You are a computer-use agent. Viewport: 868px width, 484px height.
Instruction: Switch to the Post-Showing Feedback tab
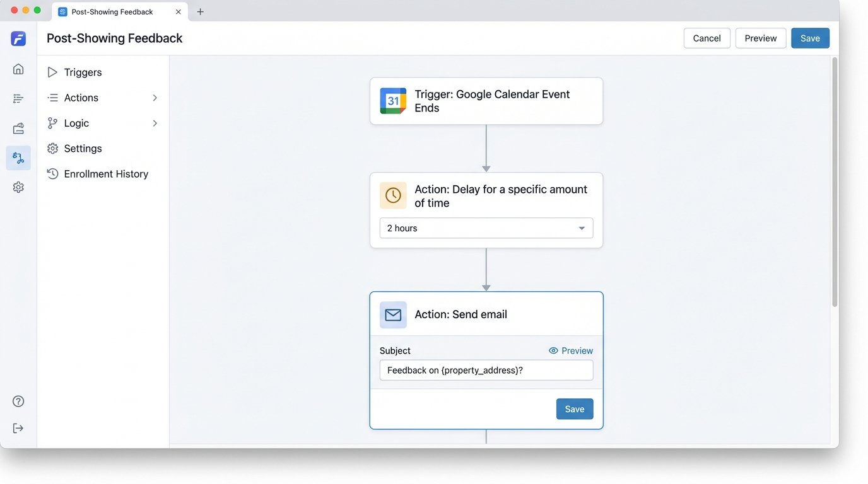pos(112,11)
